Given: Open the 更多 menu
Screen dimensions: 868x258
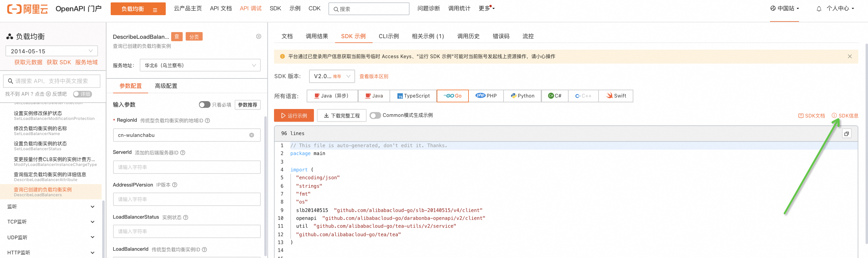Looking at the screenshot, I should point(487,8).
